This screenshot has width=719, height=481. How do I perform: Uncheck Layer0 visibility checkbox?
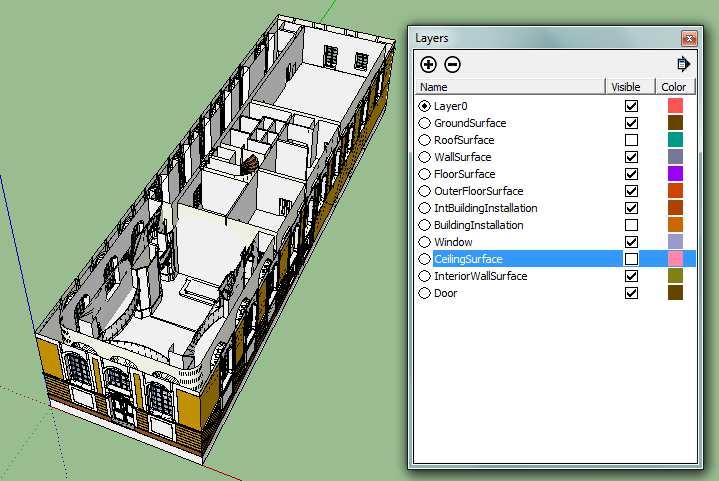[x=631, y=106]
